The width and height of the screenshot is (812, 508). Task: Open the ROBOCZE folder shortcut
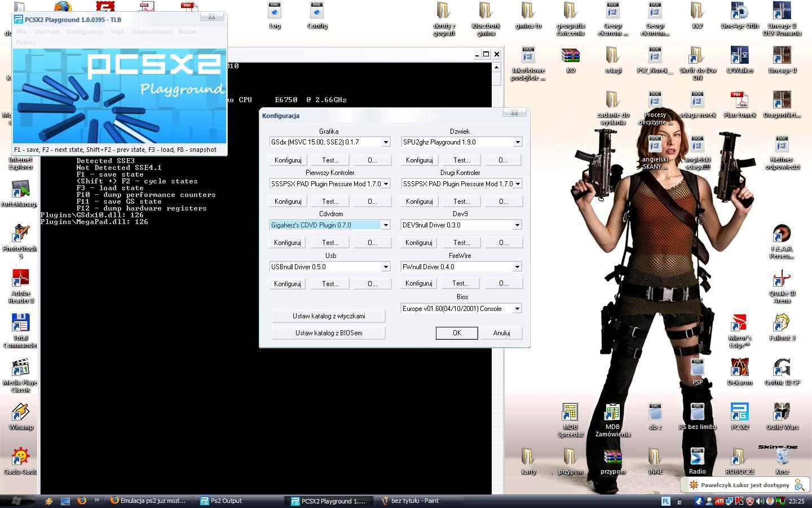coord(739,461)
